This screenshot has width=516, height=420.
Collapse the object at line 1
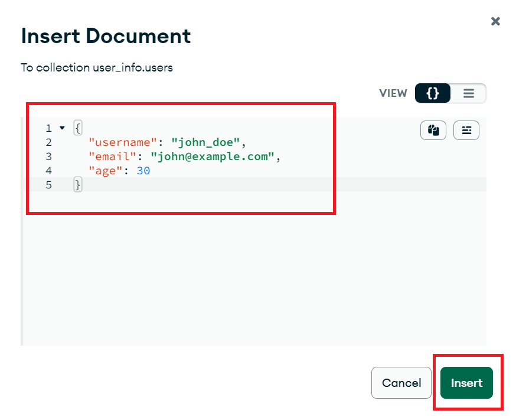click(x=62, y=128)
